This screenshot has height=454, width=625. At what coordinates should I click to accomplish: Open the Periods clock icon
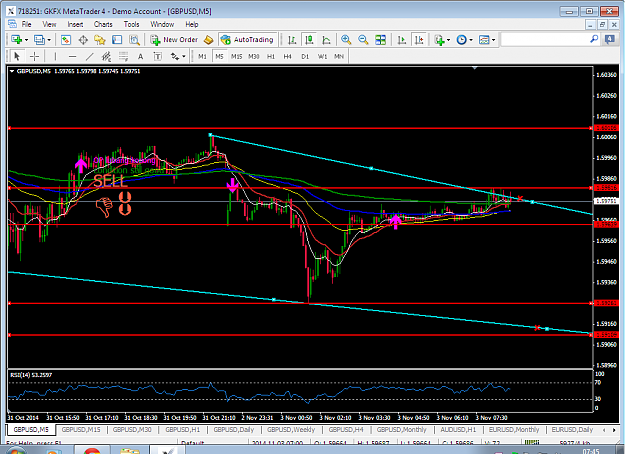click(x=462, y=40)
